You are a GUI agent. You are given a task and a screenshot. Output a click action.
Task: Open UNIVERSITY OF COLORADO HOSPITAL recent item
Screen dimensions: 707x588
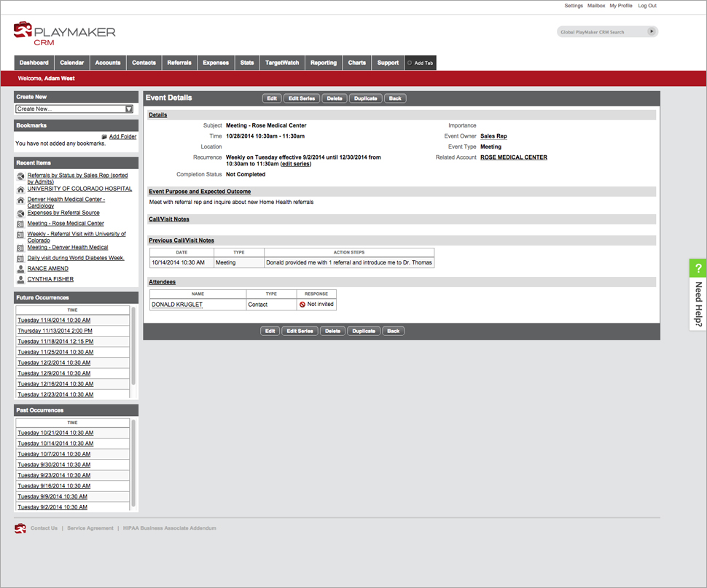click(79, 189)
